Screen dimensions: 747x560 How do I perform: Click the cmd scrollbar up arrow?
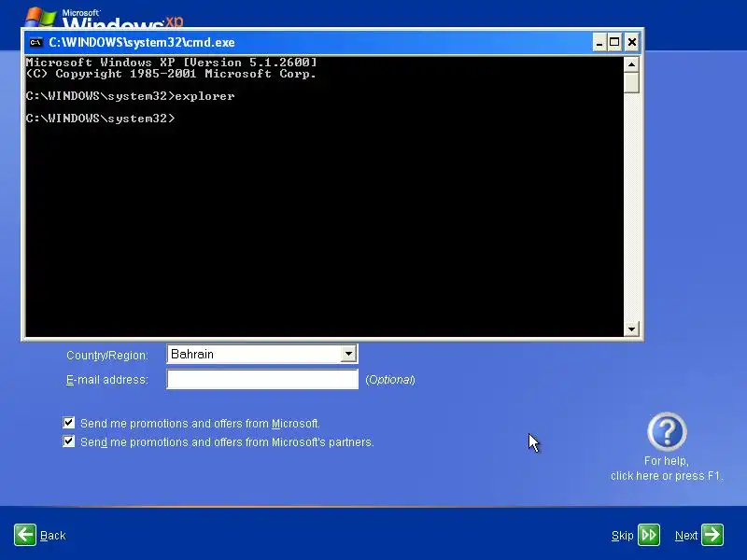tap(631, 64)
